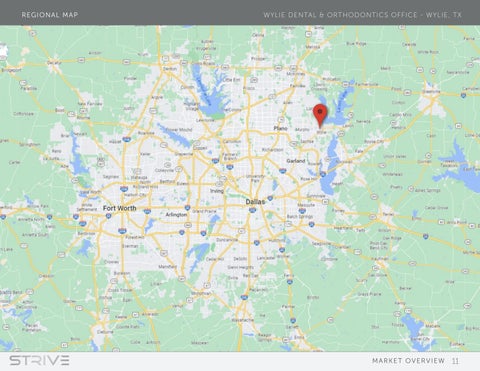Screen dimensions: 480x371
Task: Select the Irving label on map
Action: (x=217, y=191)
